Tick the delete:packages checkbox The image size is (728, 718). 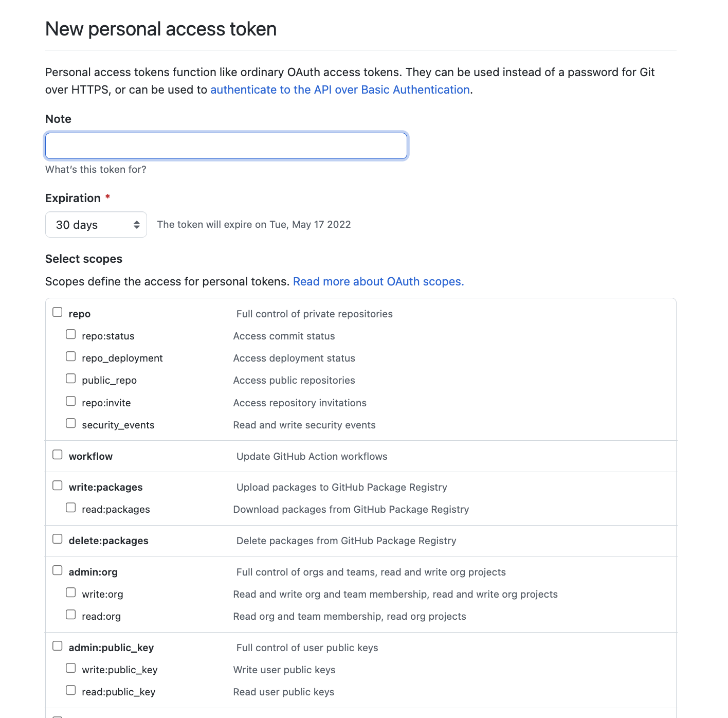(x=58, y=539)
